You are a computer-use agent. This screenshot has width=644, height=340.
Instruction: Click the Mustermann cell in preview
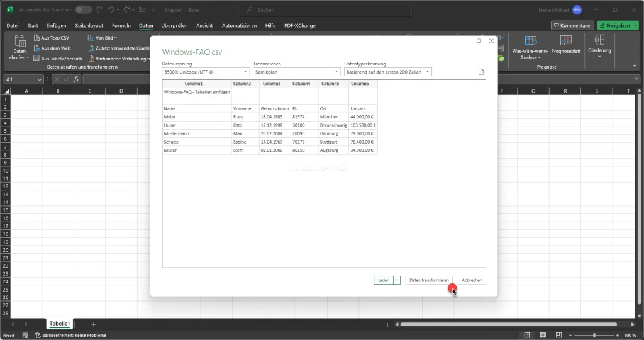(x=197, y=133)
